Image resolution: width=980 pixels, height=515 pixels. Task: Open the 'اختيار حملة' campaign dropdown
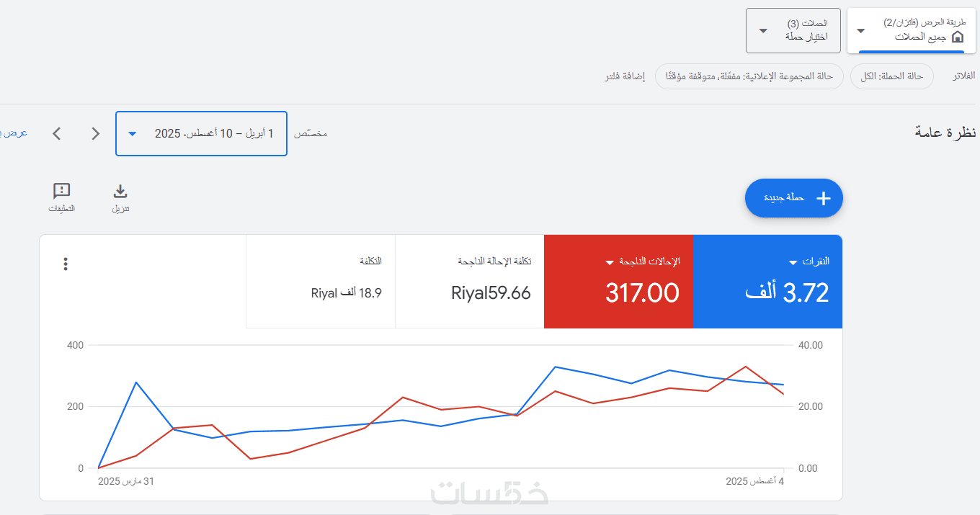793,30
